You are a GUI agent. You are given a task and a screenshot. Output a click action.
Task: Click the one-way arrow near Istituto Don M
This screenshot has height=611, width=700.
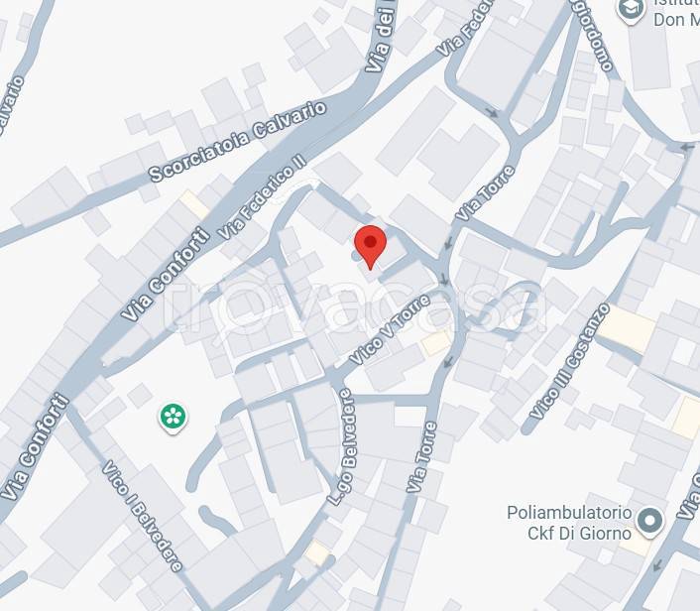coord(687,148)
